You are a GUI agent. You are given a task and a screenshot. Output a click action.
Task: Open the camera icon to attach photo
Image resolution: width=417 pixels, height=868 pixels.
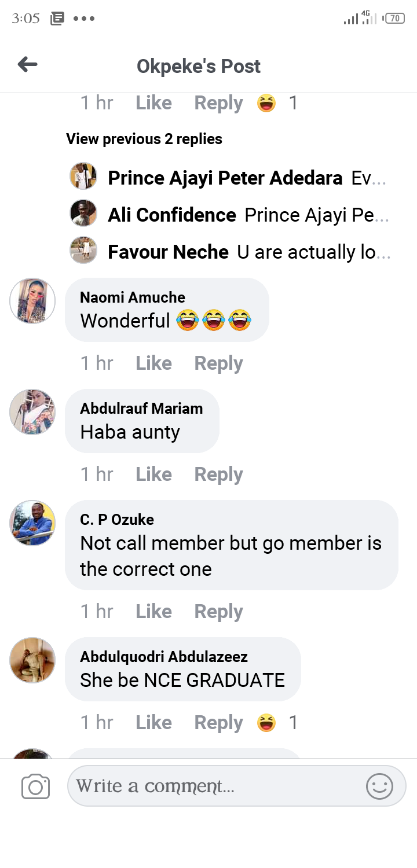pos(35,787)
